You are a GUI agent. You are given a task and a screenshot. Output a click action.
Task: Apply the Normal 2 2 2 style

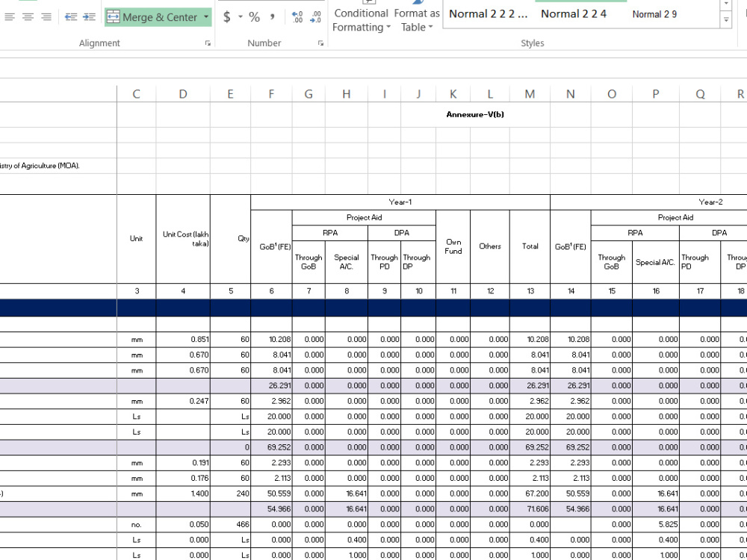point(489,14)
